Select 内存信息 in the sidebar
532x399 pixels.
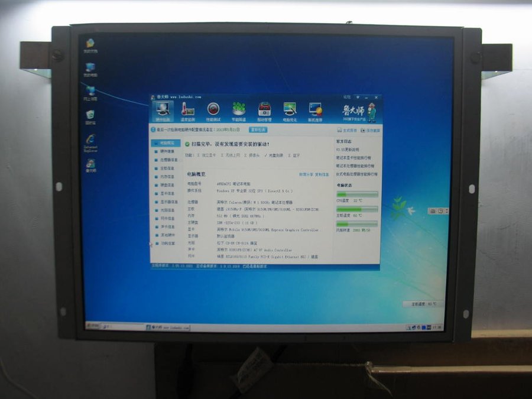(x=166, y=177)
